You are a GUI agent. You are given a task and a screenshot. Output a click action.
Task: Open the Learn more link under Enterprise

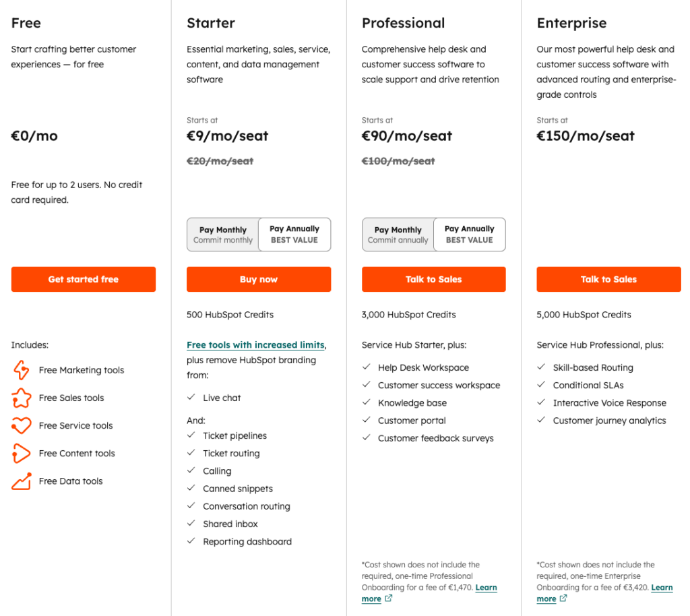coord(662,587)
